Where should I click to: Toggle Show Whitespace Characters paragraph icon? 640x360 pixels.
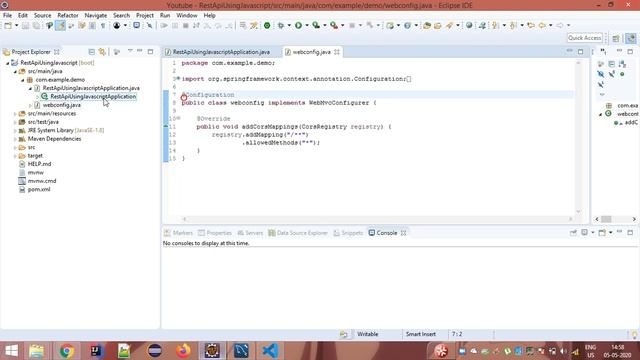(x=103, y=25)
